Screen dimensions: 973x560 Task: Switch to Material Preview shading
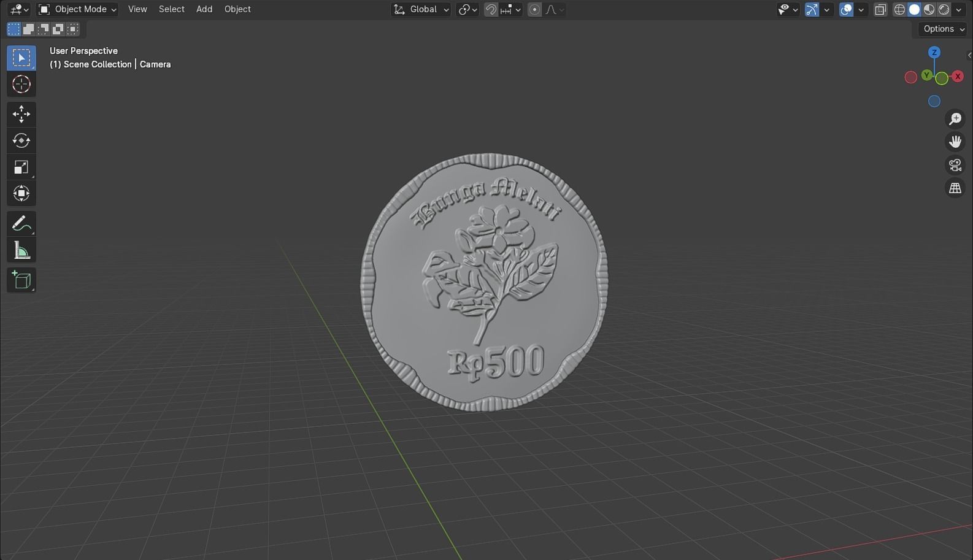click(929, 9)
